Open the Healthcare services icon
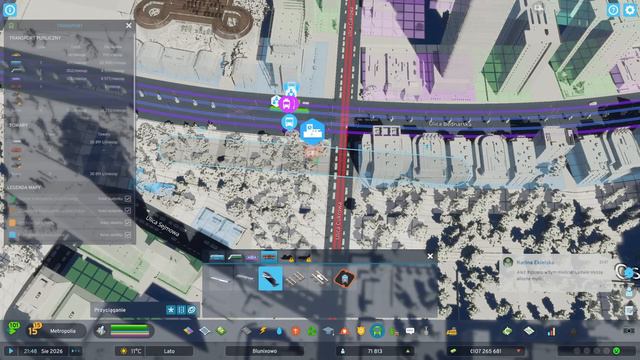This screenshot has width=640, height=360. (x=296, y=331)
